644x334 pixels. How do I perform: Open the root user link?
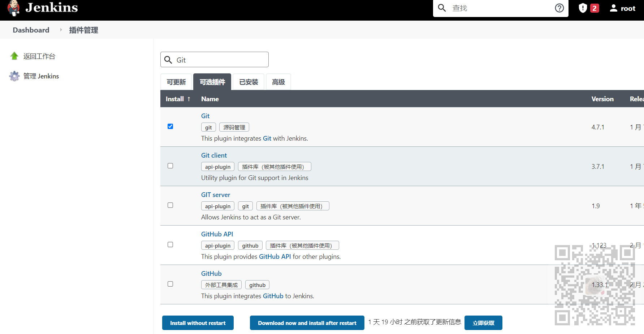point(628,8)
